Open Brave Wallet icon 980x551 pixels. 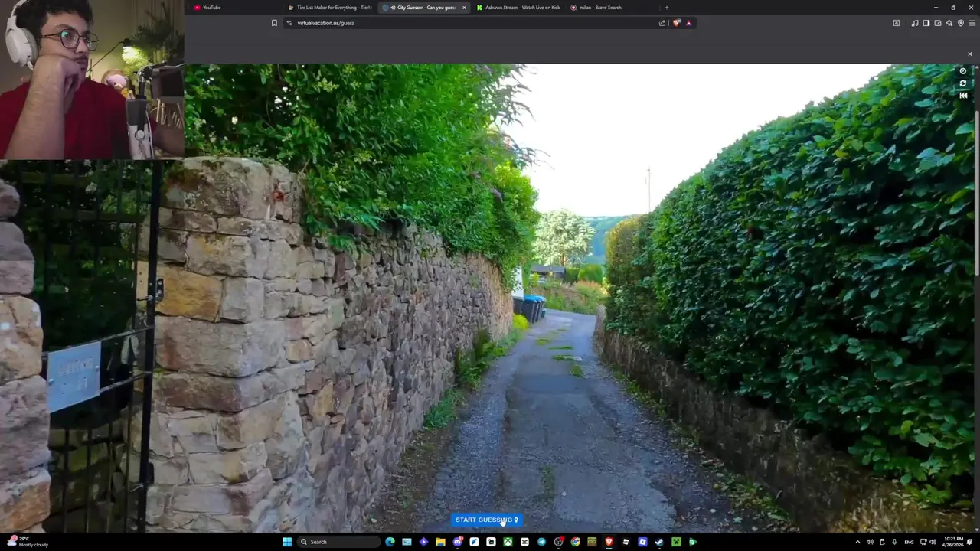tap(938, 23)
